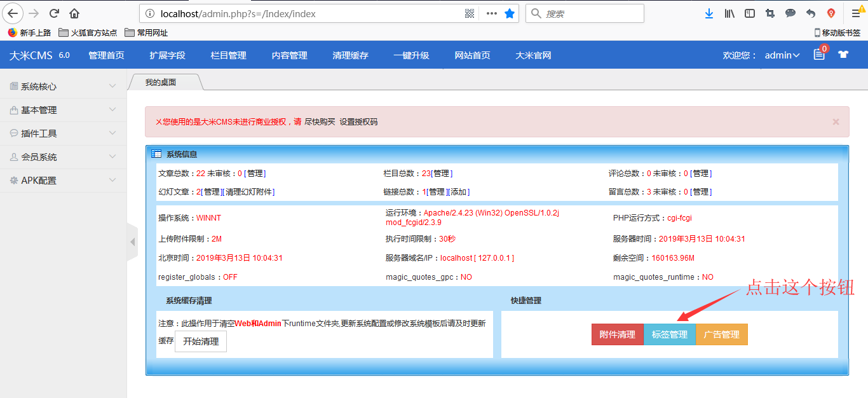Open the downloads arrow icon
This screenshot has width=868, height=398.
(709, 13)
